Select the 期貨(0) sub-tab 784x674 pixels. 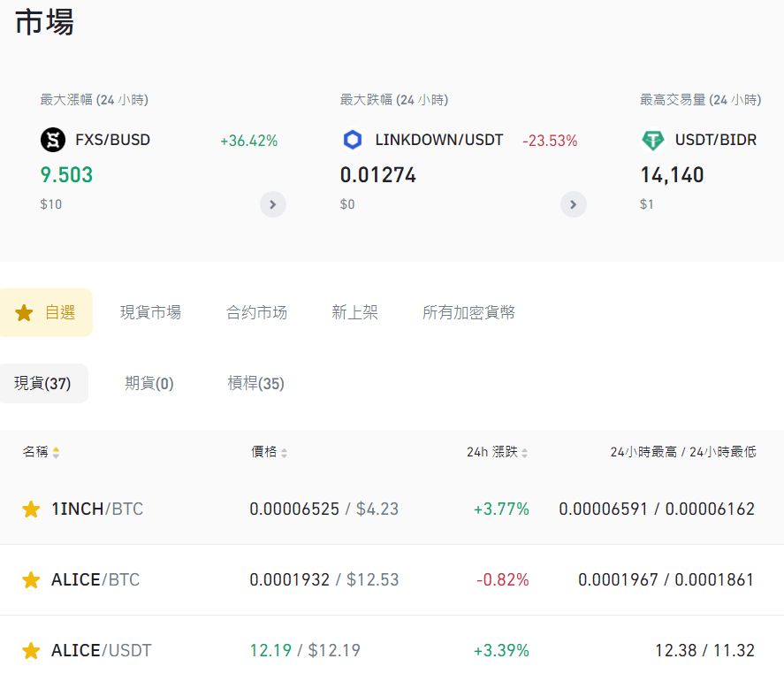[x=149, y=383]
